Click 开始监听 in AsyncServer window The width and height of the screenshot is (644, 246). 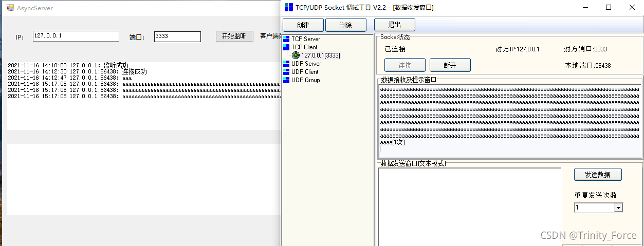point(234,36)
